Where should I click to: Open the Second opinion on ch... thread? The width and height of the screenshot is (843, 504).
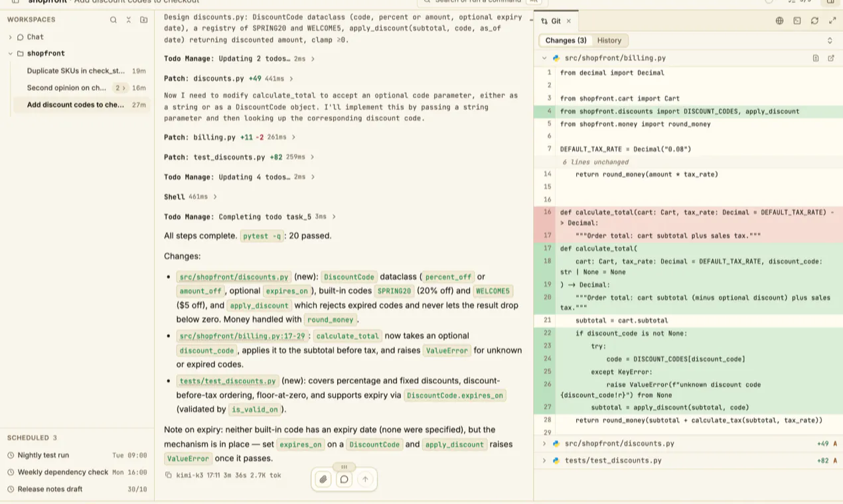pyautogui.click(x=81, y=88)
